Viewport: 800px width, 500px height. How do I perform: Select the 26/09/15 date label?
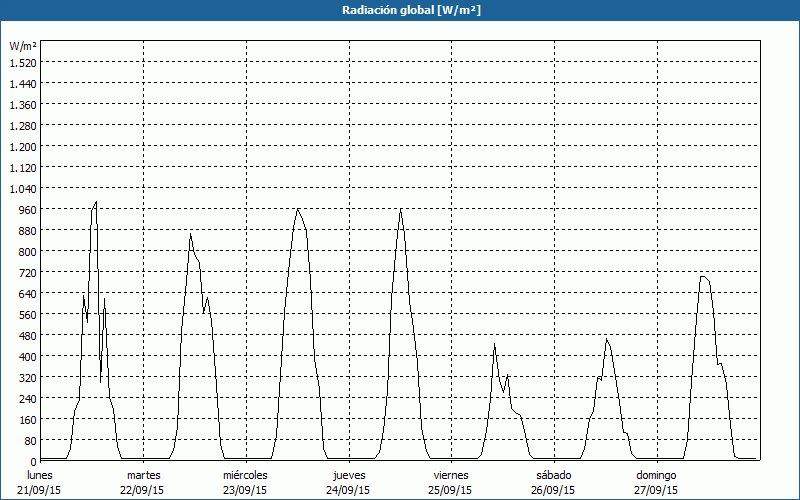553,490
